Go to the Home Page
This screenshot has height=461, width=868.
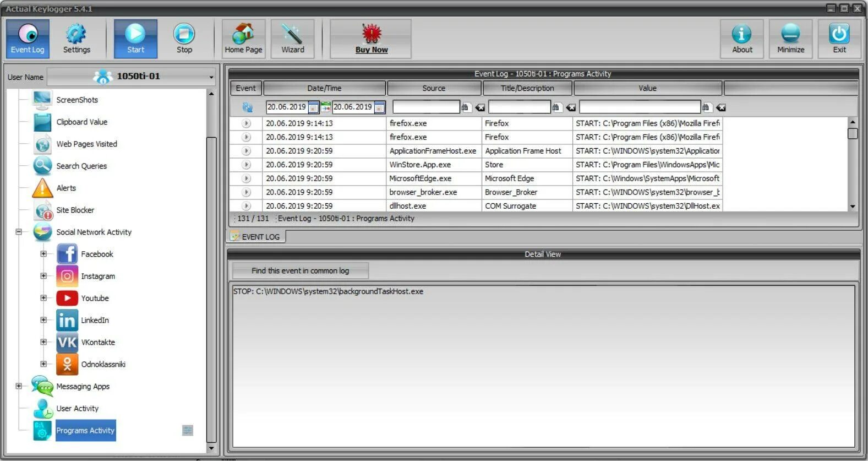(243, 39)
